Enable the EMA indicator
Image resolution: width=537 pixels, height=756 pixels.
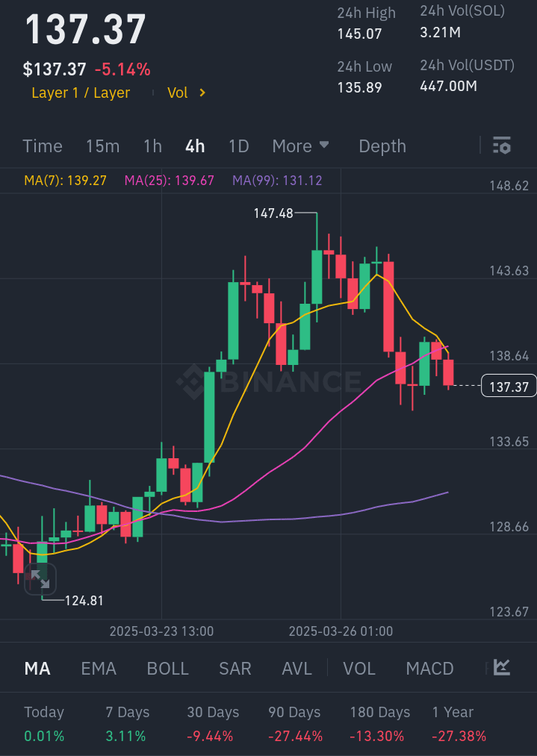(99, 668)
